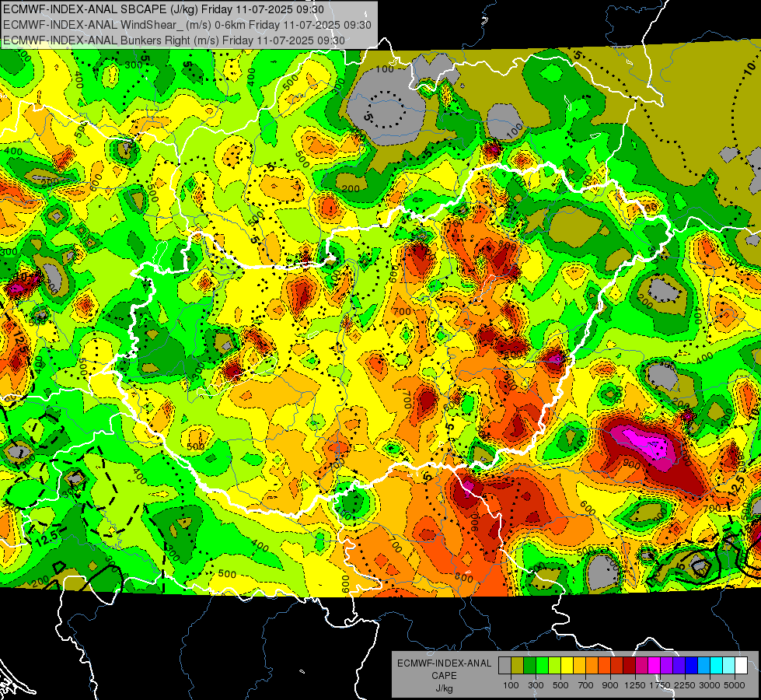Click the dark red legend swatch

pyautogui.click(x=629, y=666)
